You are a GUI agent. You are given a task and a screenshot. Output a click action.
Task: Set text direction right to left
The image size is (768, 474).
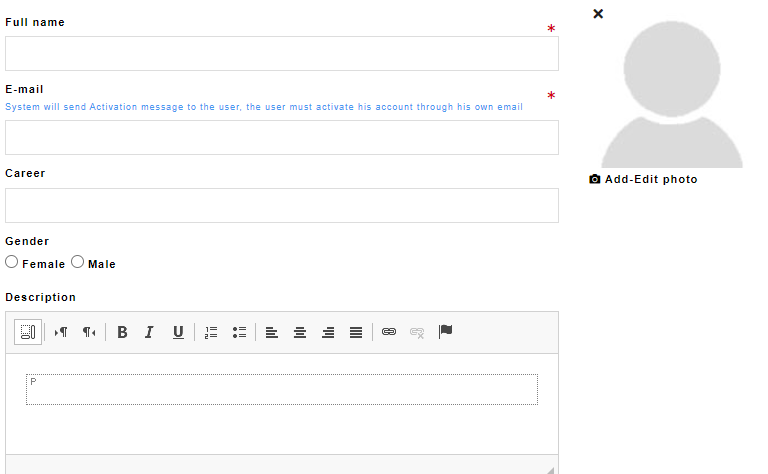tap(89, 332)
